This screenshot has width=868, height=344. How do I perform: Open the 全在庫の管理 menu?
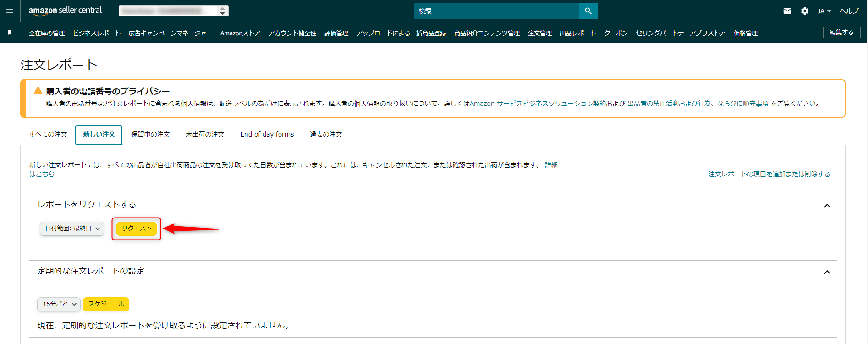47,33
